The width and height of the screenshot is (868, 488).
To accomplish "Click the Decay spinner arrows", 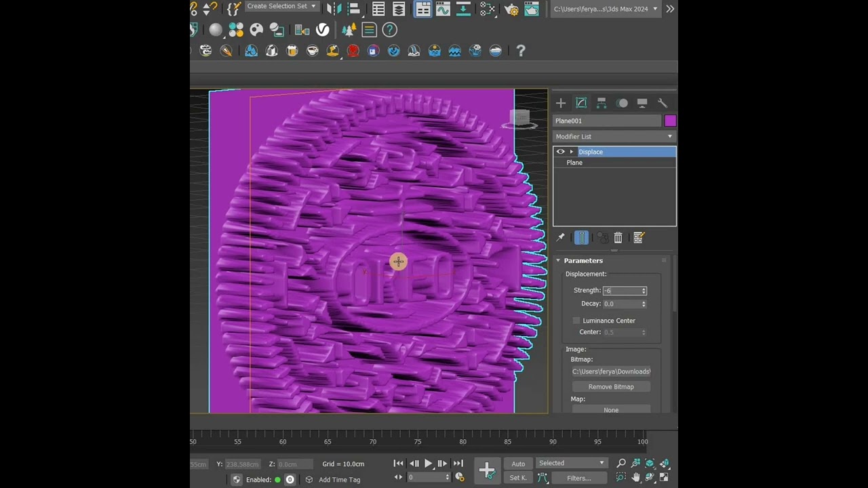I will [x=644, y=304].
